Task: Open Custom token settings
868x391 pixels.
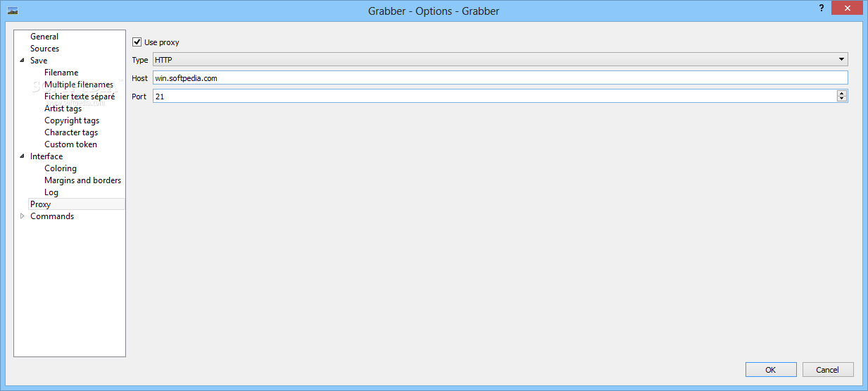Action: pyautogui.click(x=70, y=144)
